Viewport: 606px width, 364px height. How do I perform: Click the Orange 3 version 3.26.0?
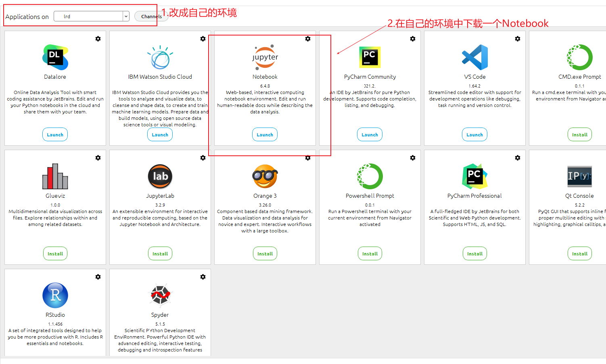click(x=265, y=205)
